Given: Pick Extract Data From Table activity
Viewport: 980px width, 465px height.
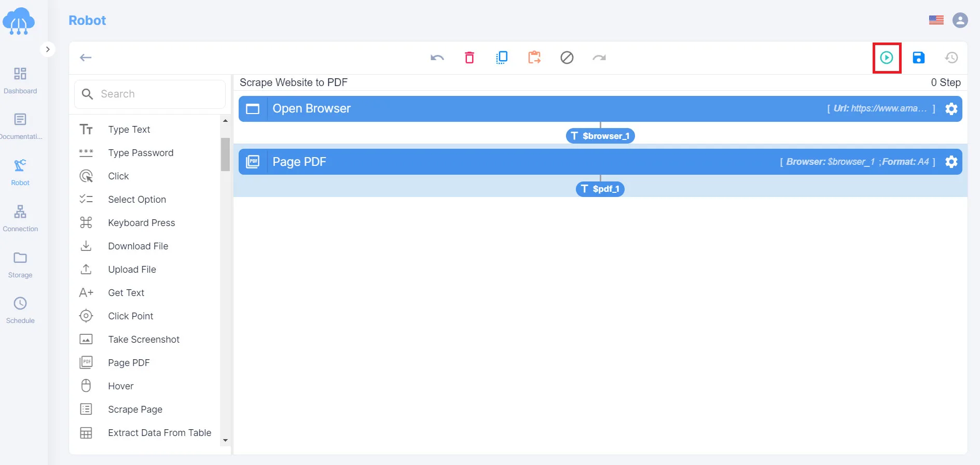Looking at the screenshot, I should pyautogui.click(x=145, y=433).
